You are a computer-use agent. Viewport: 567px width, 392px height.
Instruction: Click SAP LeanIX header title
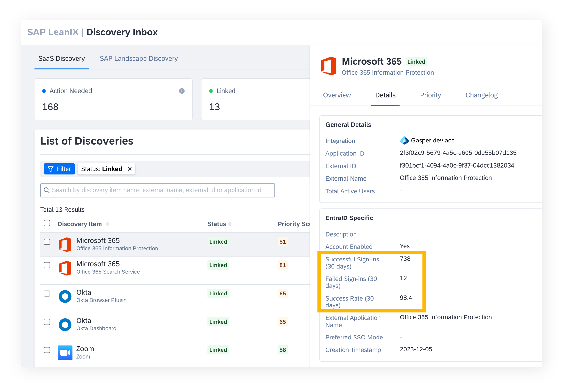[x=53, y=32]
